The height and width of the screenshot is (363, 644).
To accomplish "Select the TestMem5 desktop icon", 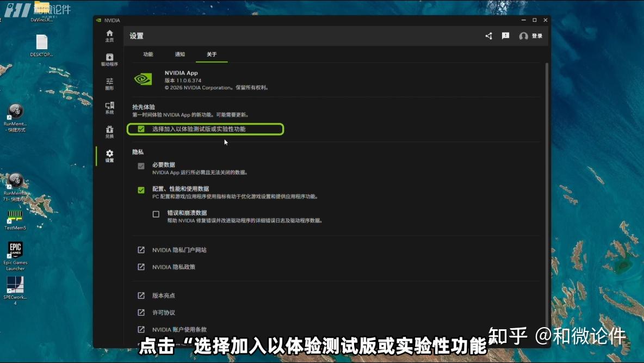I will (x=15, y=220).
